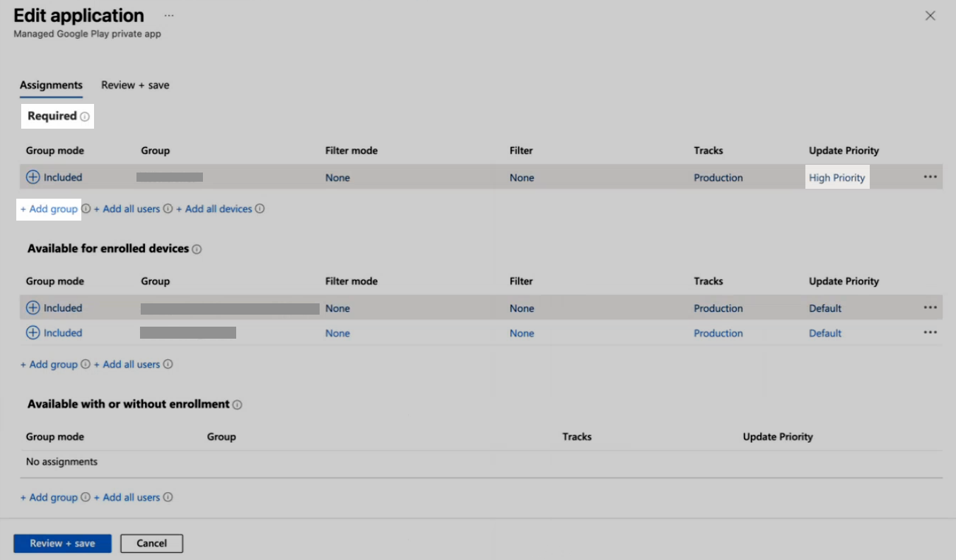Click High Priority update priority link

point(837,178)
